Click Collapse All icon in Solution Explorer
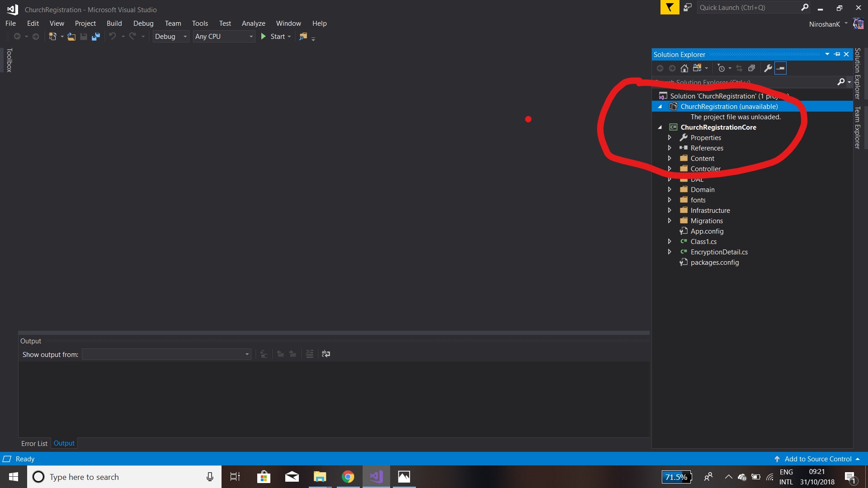 click(751, 68)
